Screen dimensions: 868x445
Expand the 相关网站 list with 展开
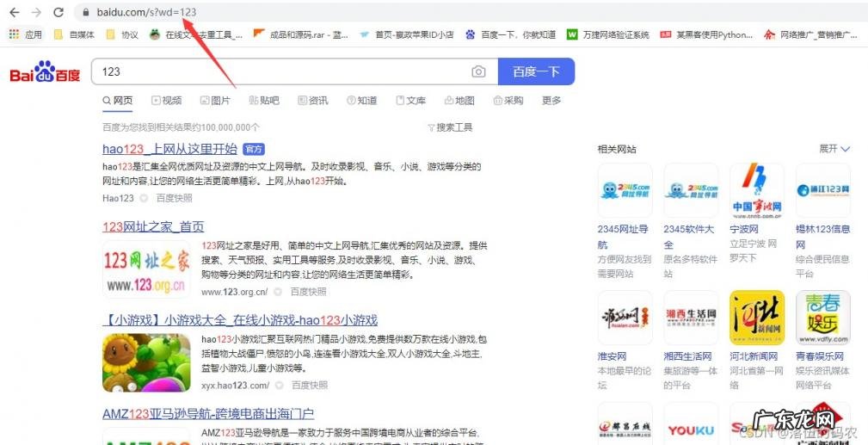(834, 149)
